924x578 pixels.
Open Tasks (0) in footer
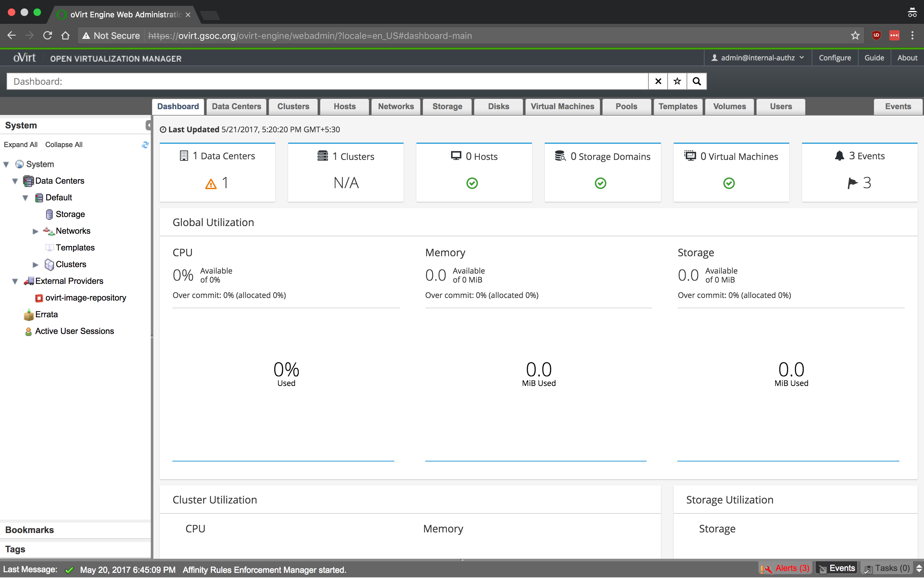click(887, 568)
